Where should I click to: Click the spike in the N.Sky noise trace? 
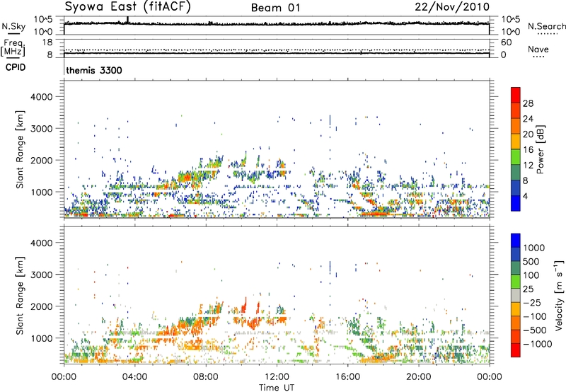click(127, 20)
